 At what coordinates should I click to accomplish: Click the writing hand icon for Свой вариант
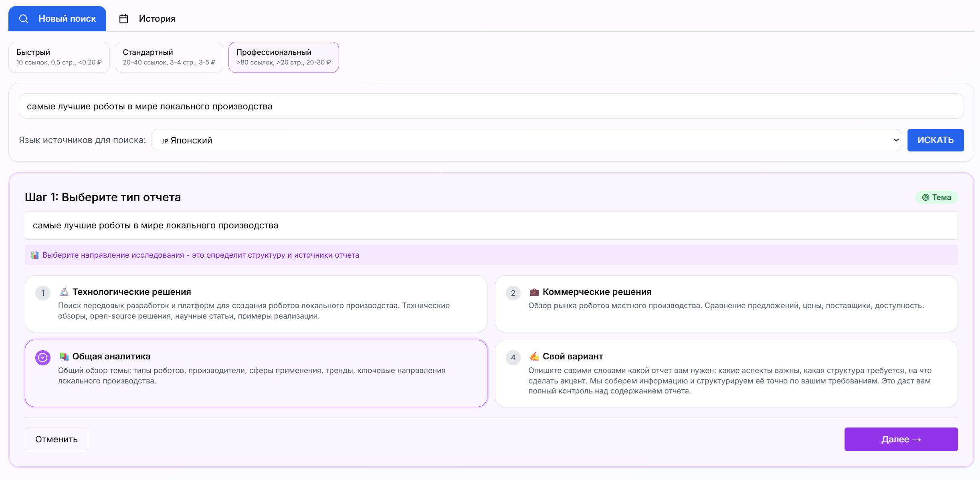pos(534,356)
